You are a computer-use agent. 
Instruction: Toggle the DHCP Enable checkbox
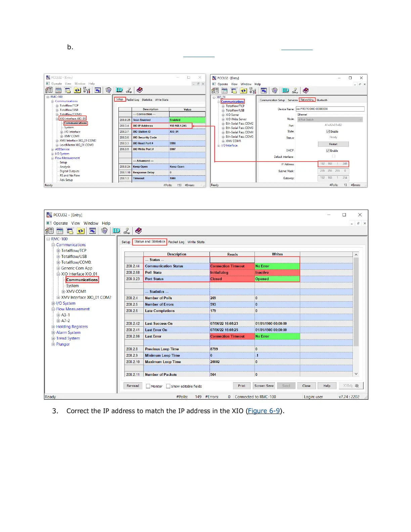point(328,151)
